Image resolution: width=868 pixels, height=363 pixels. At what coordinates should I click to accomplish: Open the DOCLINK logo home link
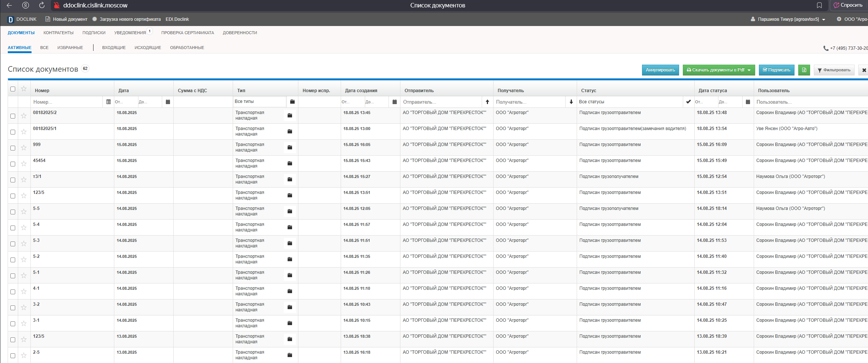[22, 19]
